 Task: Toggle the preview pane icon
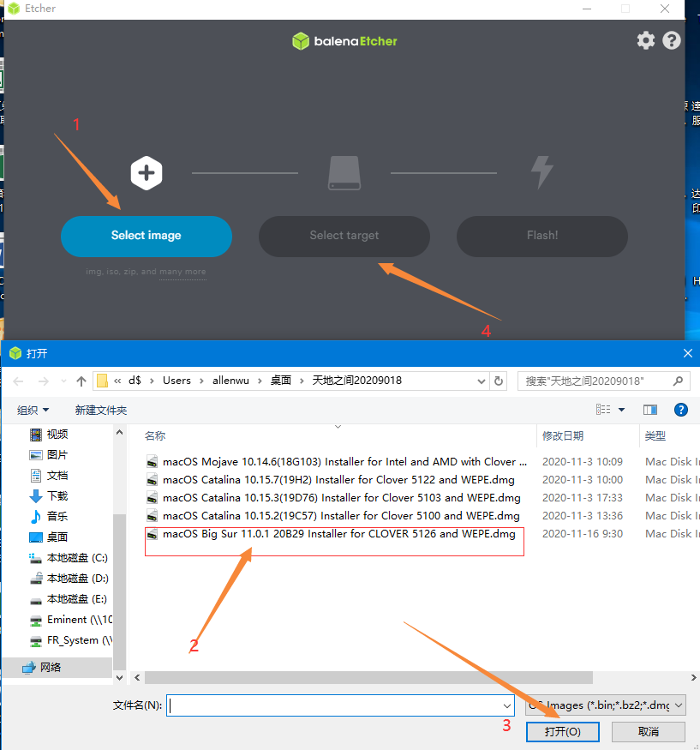(649, 411)
